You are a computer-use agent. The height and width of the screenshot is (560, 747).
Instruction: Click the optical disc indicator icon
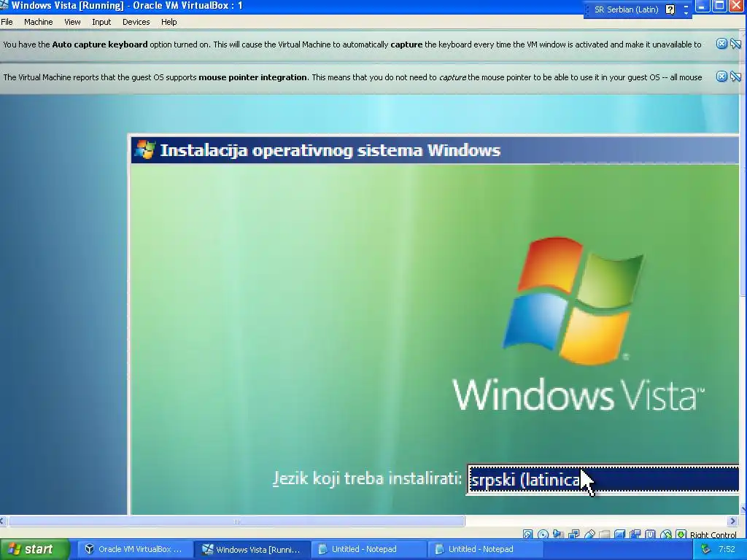pyautogui.click(x=543, y=534)
